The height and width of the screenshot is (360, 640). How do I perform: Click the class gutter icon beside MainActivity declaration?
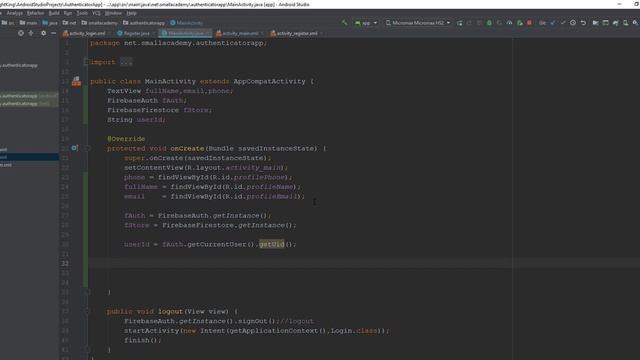76,81
